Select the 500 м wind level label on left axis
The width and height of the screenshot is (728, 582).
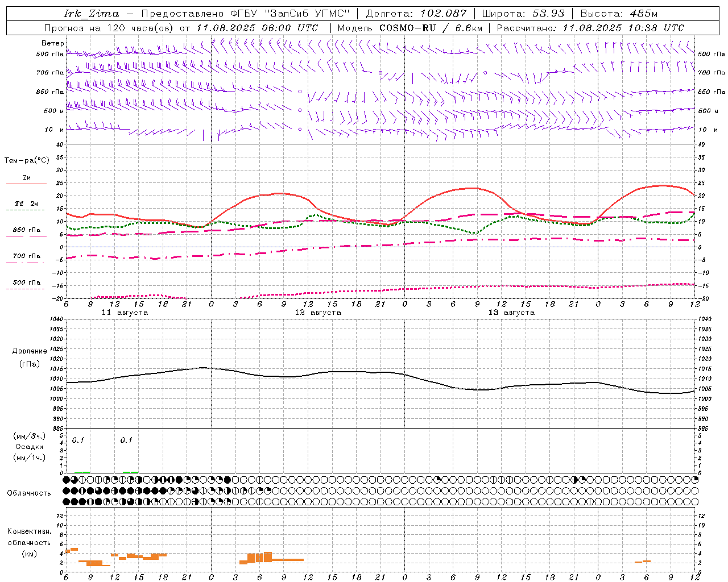53,111
